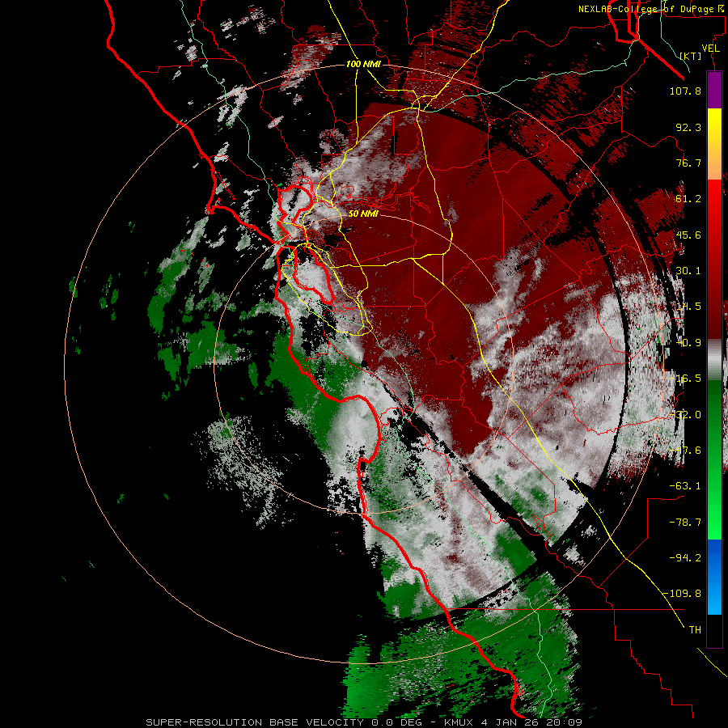
Task: Click the -94.2 velocity scale value
Action: click(685, 558)
